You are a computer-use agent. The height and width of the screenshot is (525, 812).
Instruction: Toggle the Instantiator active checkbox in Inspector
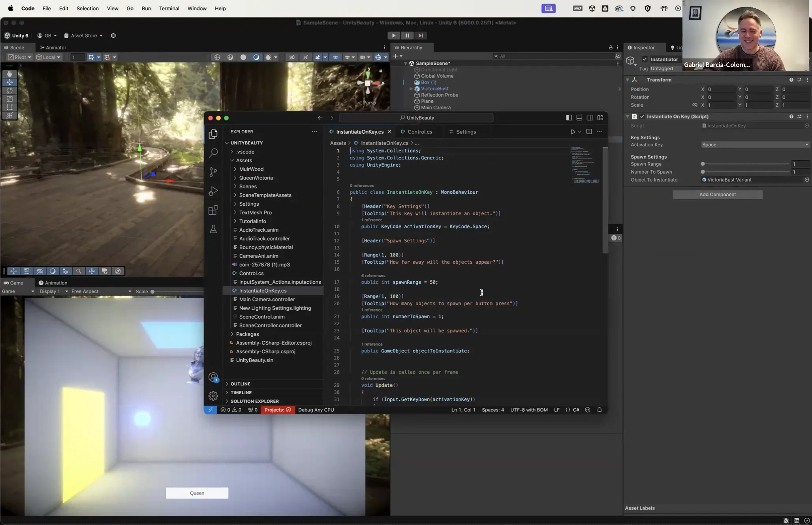644,59
